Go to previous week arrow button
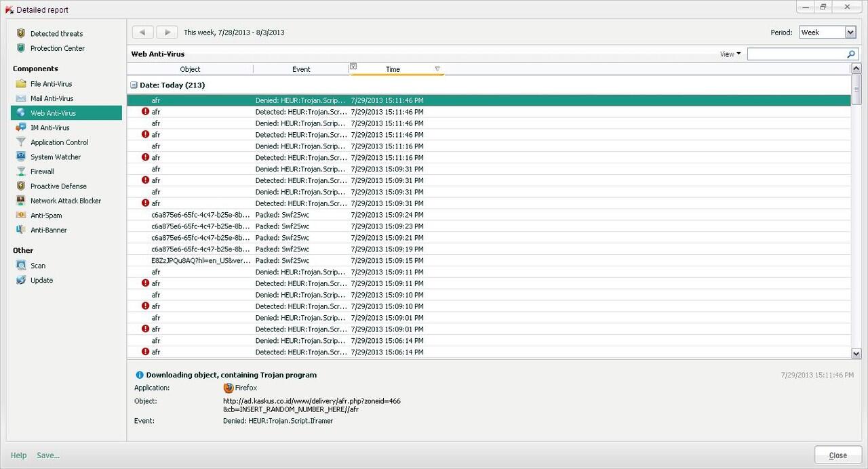Image resolution: width=868 pixels, height=469 pixels. pyautogui.click(x=142, y=33)
